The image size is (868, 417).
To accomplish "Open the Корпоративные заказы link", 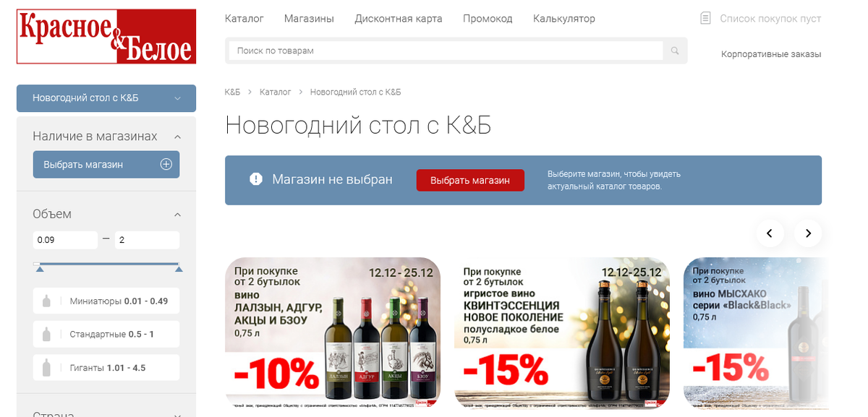I will pos(771,54).
